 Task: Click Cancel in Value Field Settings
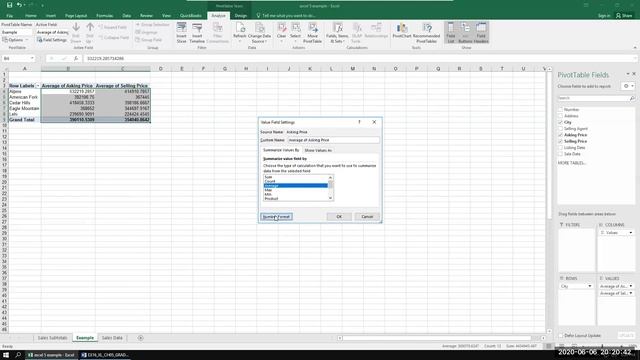pyautogui.click(x=367, y=217)
